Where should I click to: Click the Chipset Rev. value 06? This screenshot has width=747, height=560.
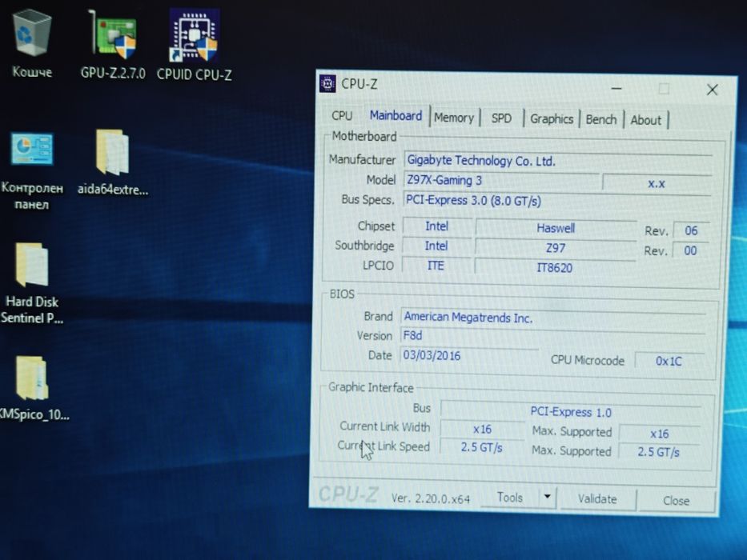(691, 231)
